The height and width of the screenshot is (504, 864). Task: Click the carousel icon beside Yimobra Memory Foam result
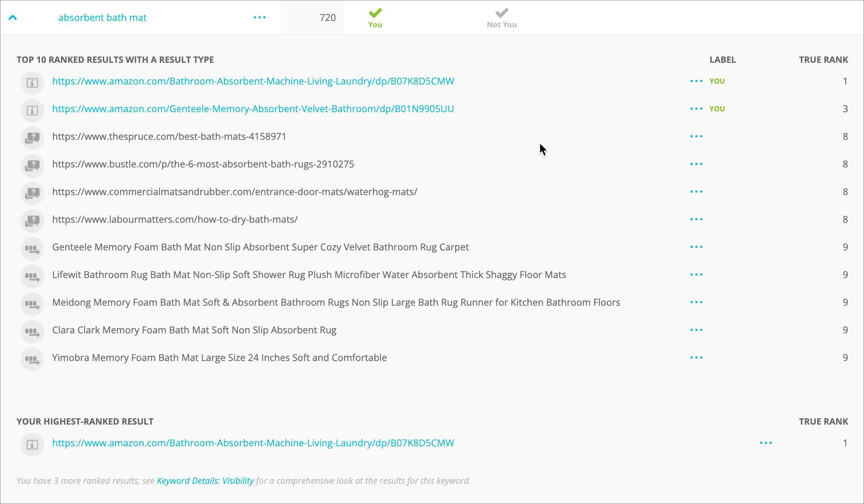click(x=32, y=359)
